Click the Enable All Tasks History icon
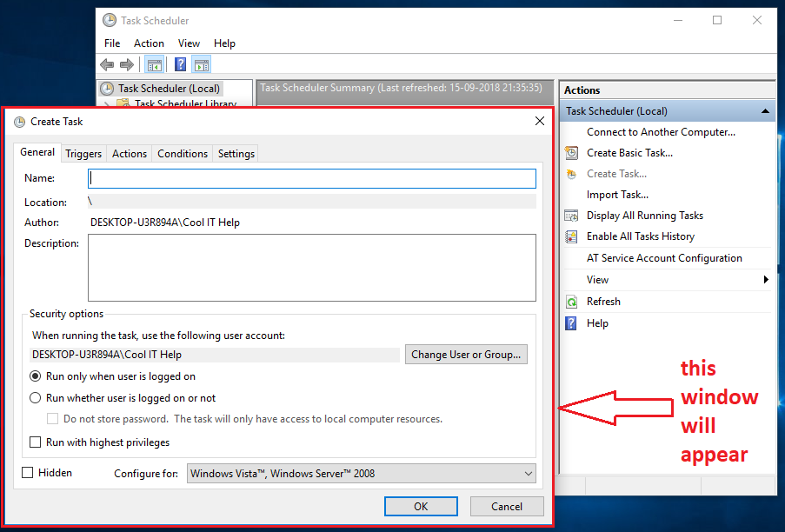Screen dimensions: 785x532 click(571, 236)
